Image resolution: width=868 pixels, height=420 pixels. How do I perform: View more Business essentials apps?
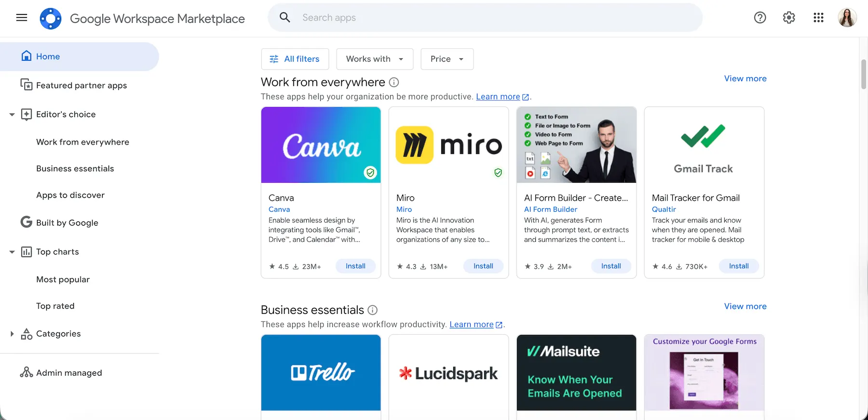tap(745, 306)
